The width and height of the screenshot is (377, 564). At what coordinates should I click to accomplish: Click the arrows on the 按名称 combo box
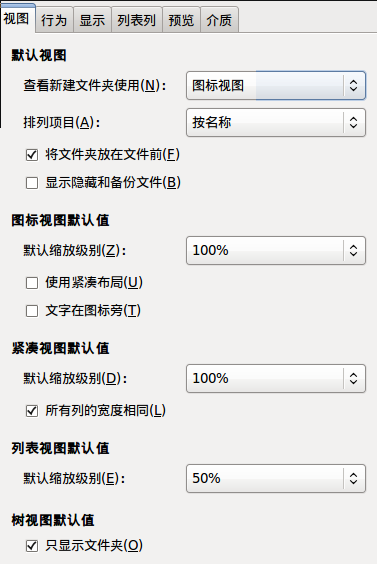(354, 123)
